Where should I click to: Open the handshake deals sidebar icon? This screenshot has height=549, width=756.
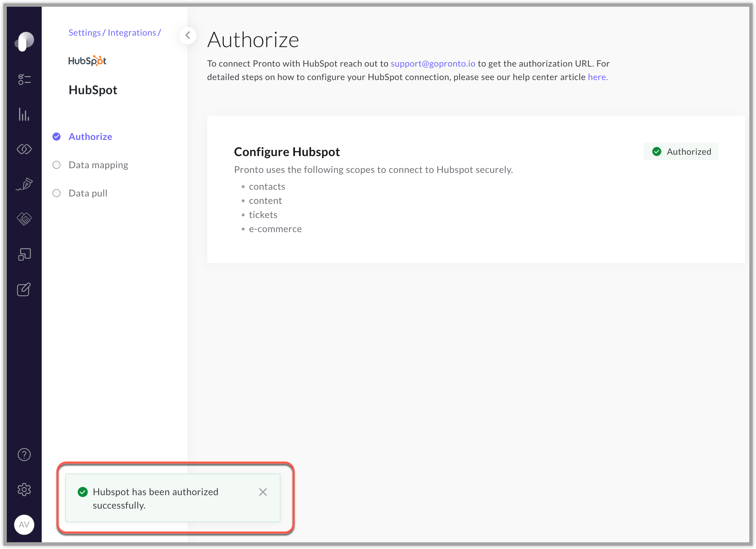pos(24,219)
